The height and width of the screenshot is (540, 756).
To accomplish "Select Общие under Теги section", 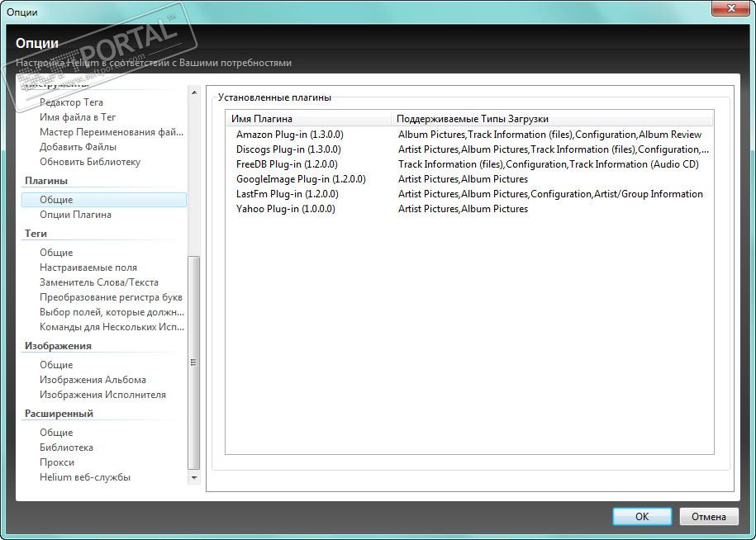I will click(x=56, y=253).
